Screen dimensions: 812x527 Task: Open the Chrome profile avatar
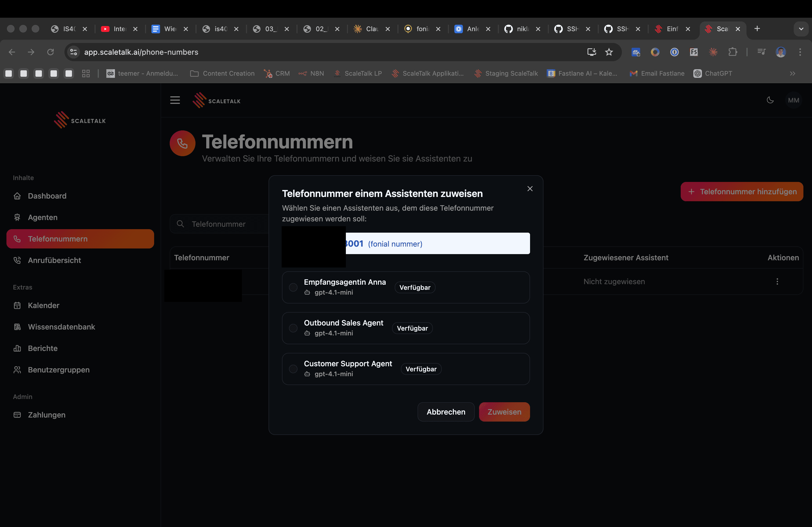(x=781, y=52)
